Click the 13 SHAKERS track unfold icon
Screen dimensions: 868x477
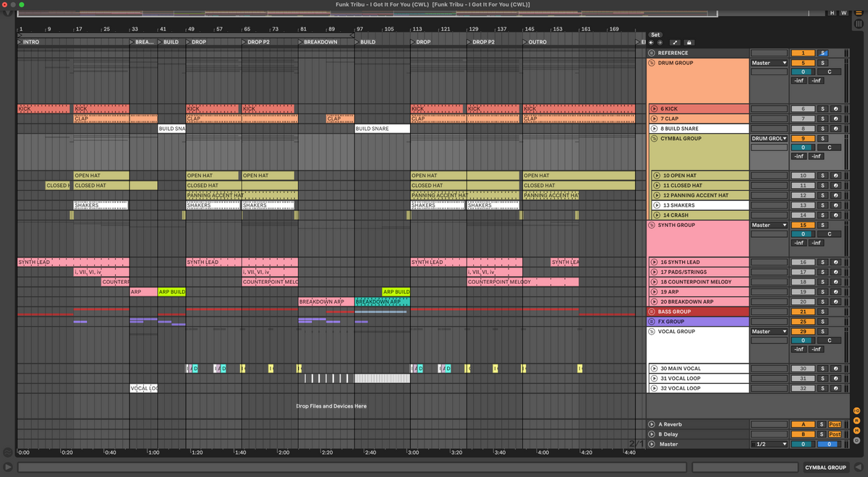(x=655, y=205)
